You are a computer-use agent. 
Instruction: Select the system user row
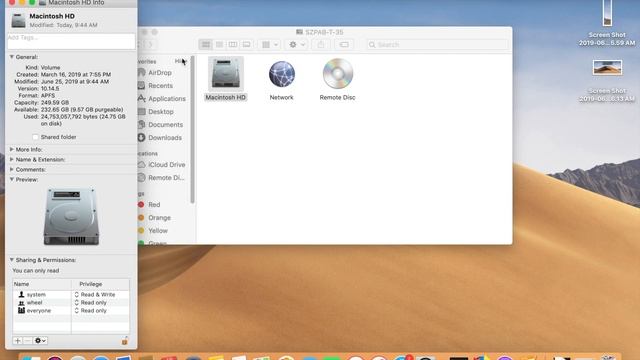pos(71,294)
